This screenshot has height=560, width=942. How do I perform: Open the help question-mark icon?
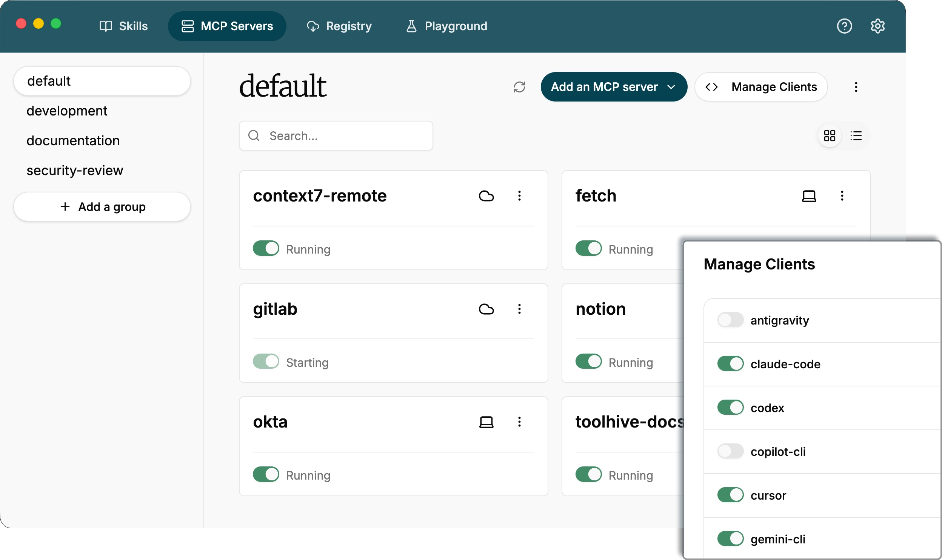(844, 26)
